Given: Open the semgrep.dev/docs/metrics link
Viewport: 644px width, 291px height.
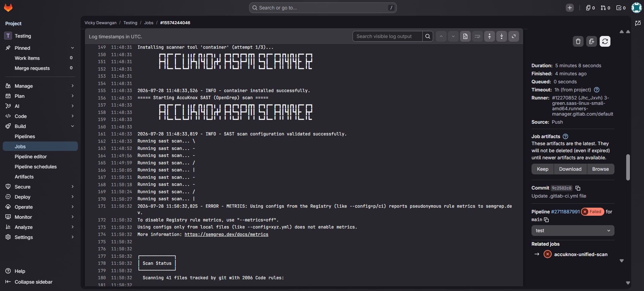Looking at the screenshot, I should point(226,235).
